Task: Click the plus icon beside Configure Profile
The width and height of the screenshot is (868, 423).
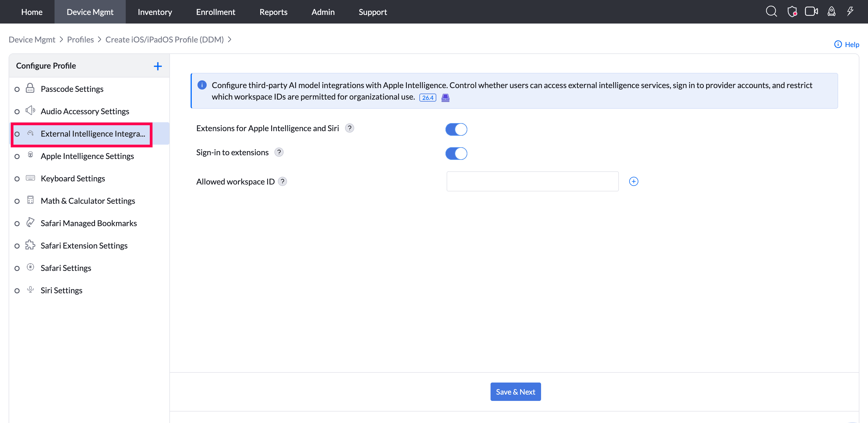Action: 158,66
